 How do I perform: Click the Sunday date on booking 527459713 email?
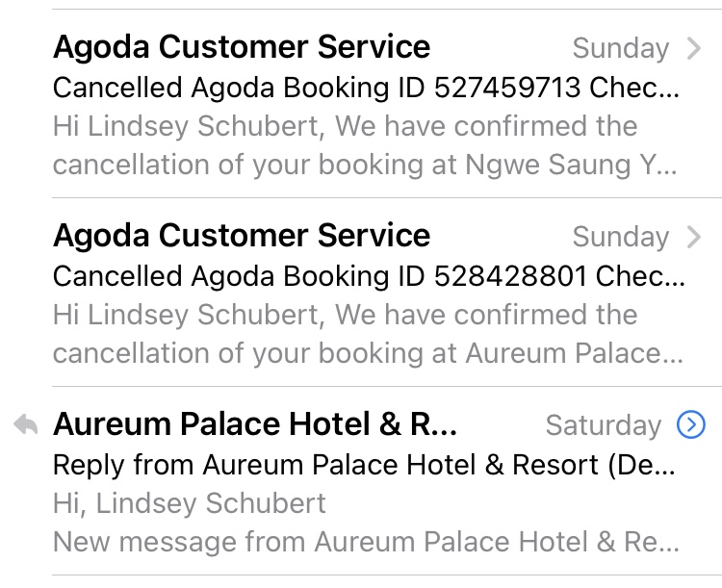(x=621, y=48)
